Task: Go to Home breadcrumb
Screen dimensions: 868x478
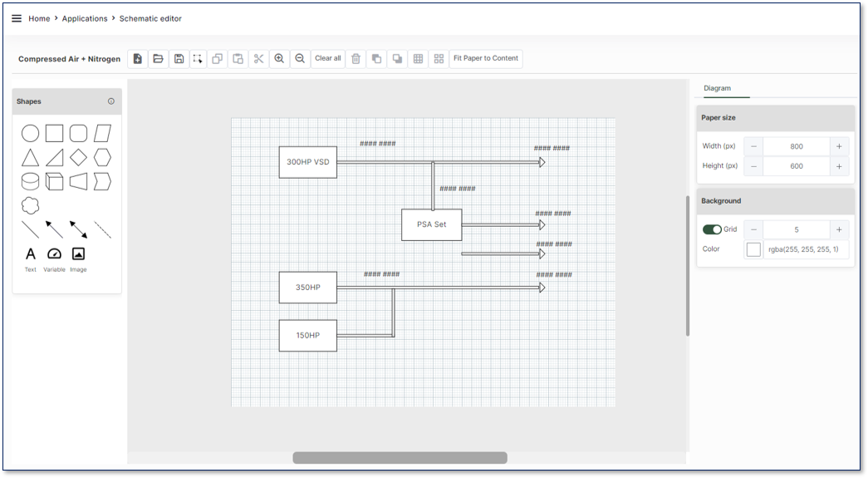Action: (x=39, y=18)
